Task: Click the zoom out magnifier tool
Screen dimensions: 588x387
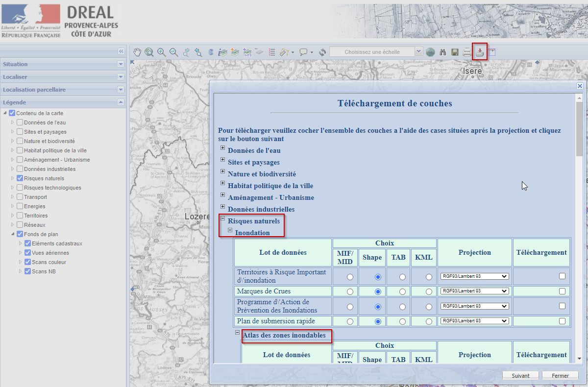Action: pyautogui.click(x=173, y=52)
